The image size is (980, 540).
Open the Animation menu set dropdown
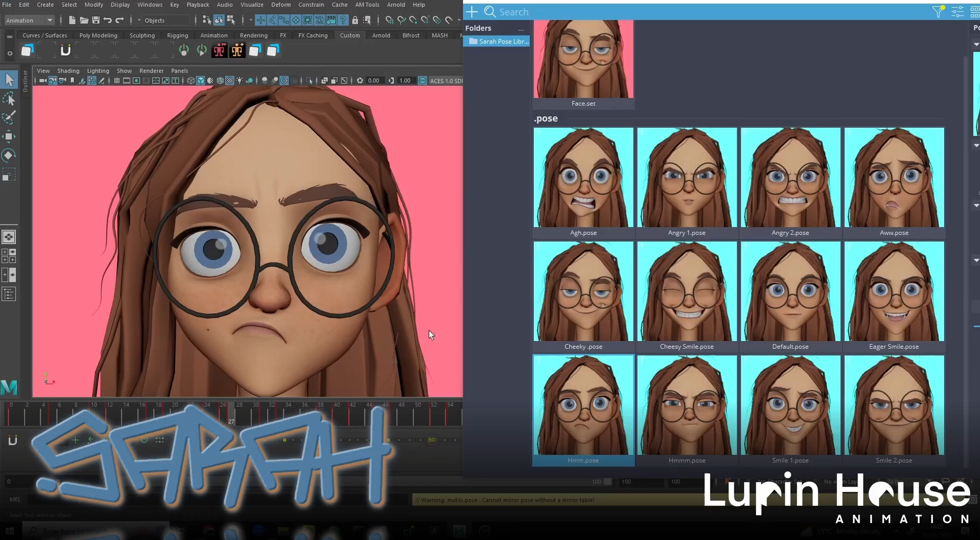pos(28,20)
